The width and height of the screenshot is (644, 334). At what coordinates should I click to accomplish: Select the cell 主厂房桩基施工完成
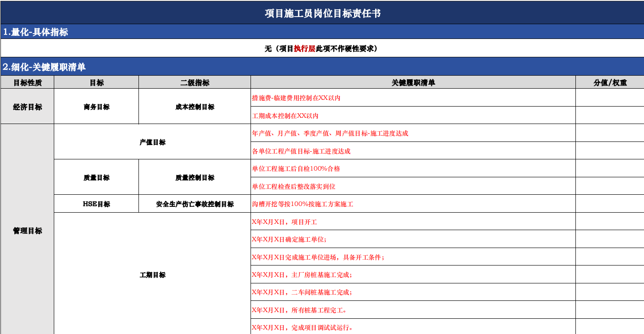point(413,274)
